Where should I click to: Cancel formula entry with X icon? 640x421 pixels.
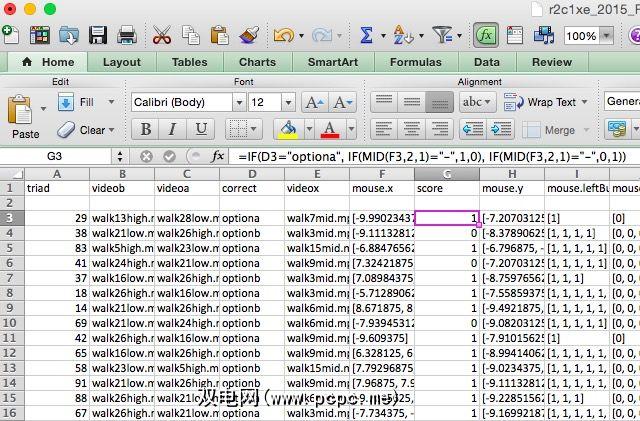[x=146, y=156]
